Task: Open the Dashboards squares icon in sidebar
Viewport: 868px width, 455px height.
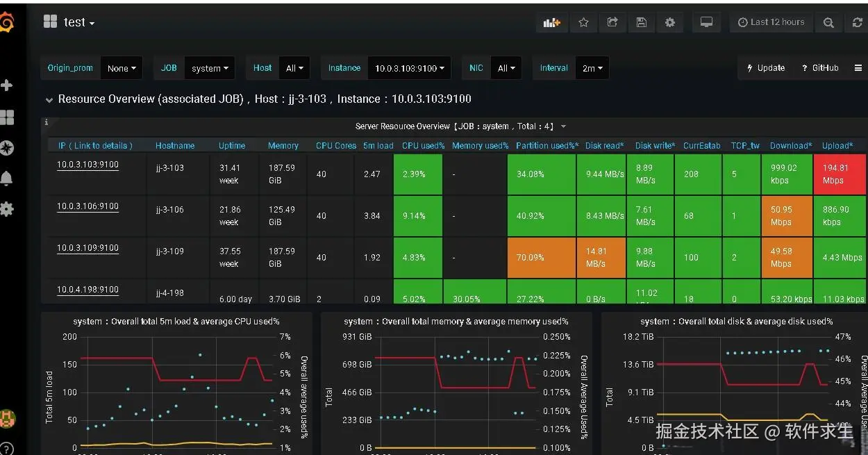Action: 7,117
